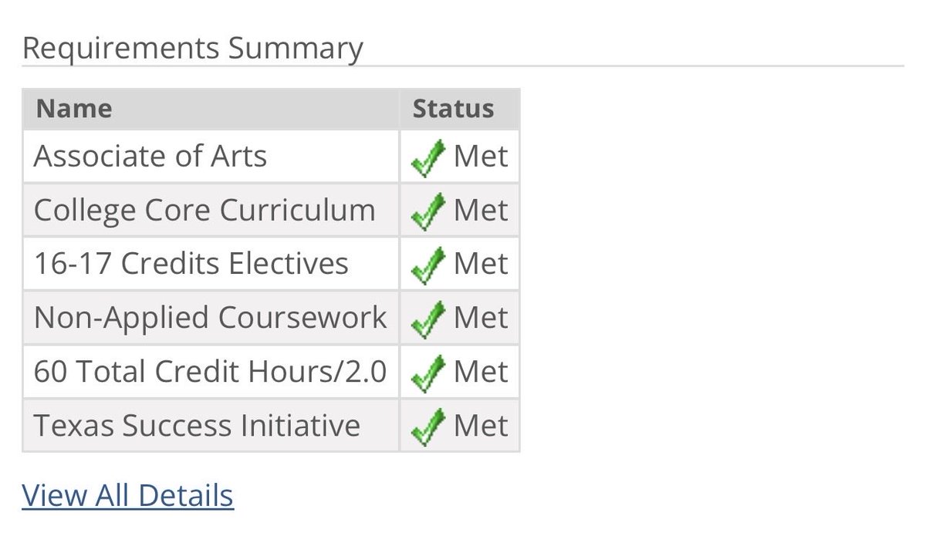Click the Texas Success Initiative requirement name
This screenshot has height=560, width=926.
197,426
